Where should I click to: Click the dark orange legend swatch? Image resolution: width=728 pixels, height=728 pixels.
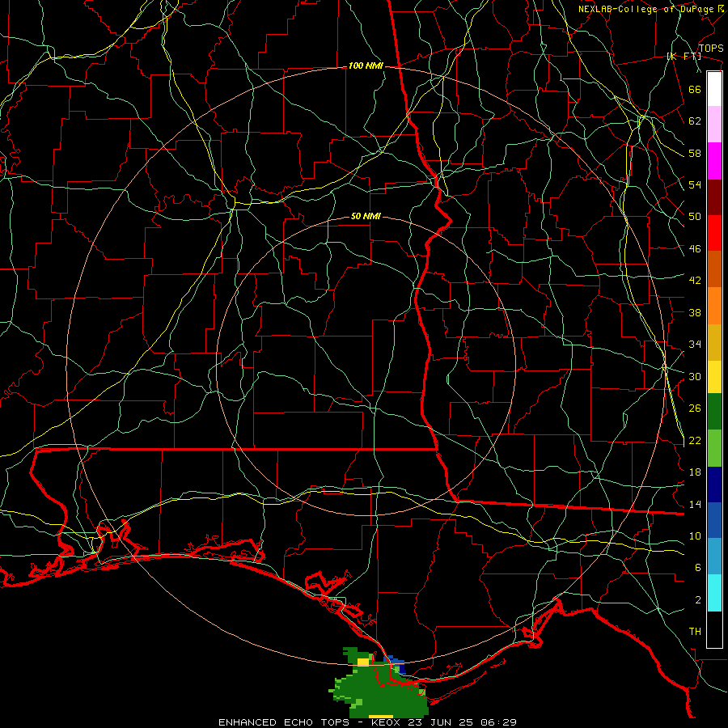tap(714, 269)
